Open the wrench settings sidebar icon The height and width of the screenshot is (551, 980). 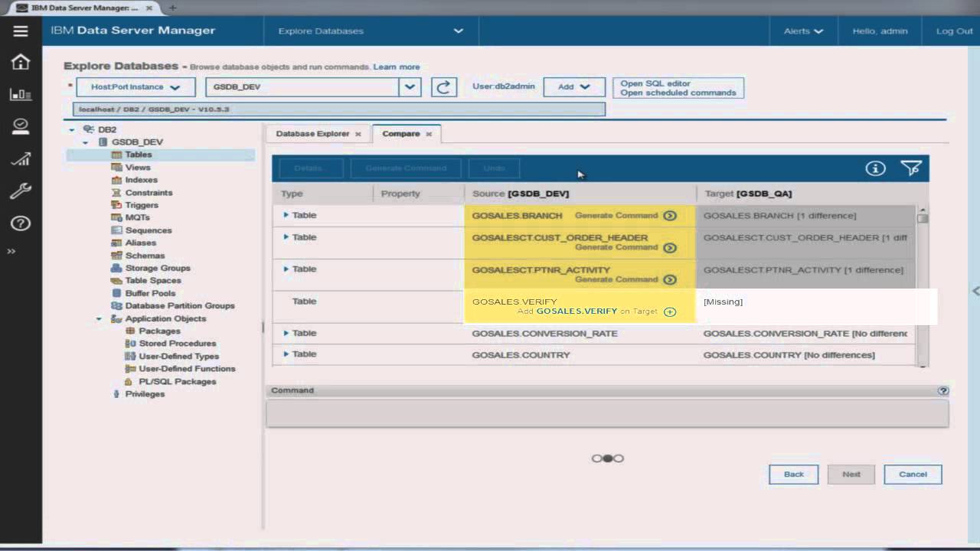21,191
